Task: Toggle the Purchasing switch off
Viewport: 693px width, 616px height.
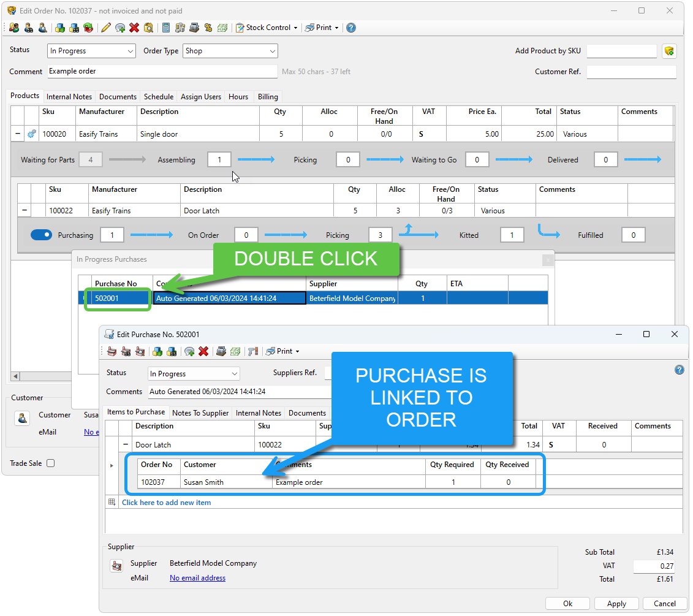Action: (42, 235)
